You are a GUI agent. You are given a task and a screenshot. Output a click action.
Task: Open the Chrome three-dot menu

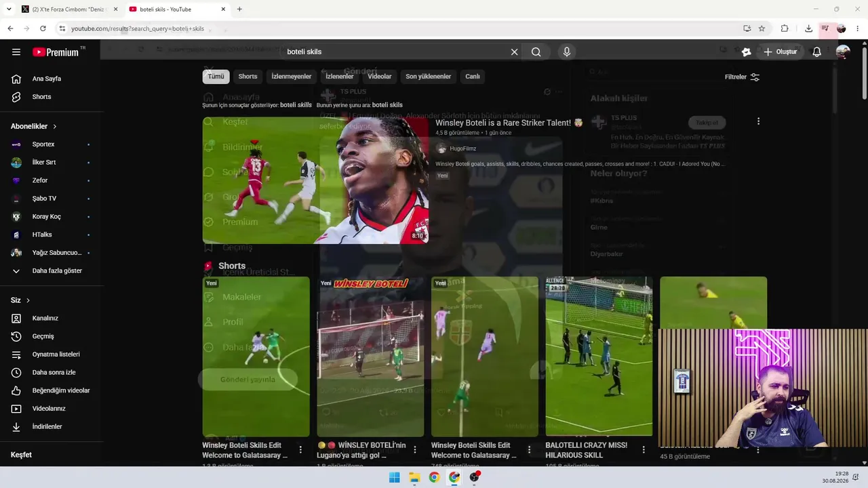point(858,28)
